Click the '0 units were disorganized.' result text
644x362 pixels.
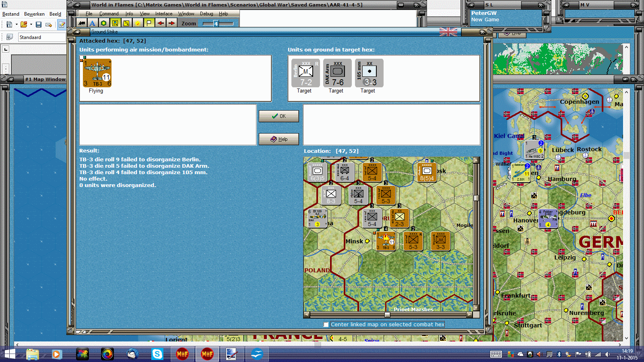click(x=118, y=185)
